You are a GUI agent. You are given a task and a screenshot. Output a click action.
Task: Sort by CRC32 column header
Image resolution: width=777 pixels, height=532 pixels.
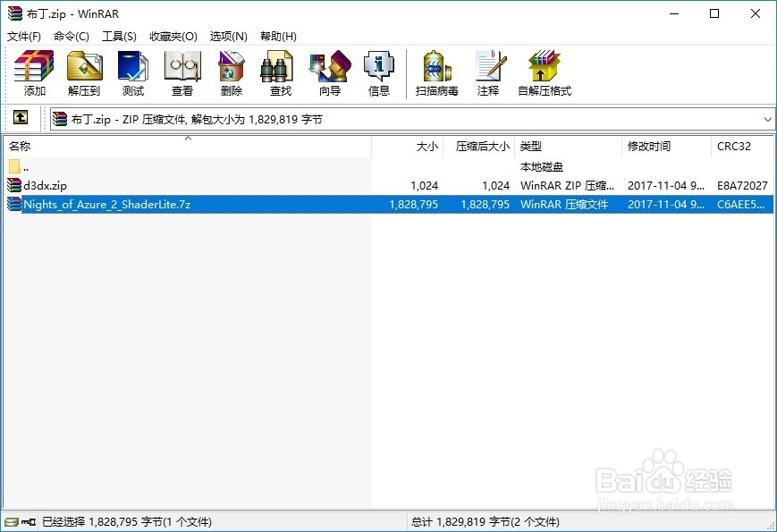(x=742, y=146)
